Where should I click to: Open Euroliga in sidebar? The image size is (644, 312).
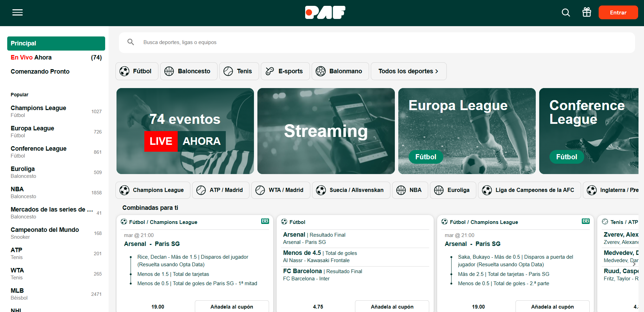click(x=56, y=172)
